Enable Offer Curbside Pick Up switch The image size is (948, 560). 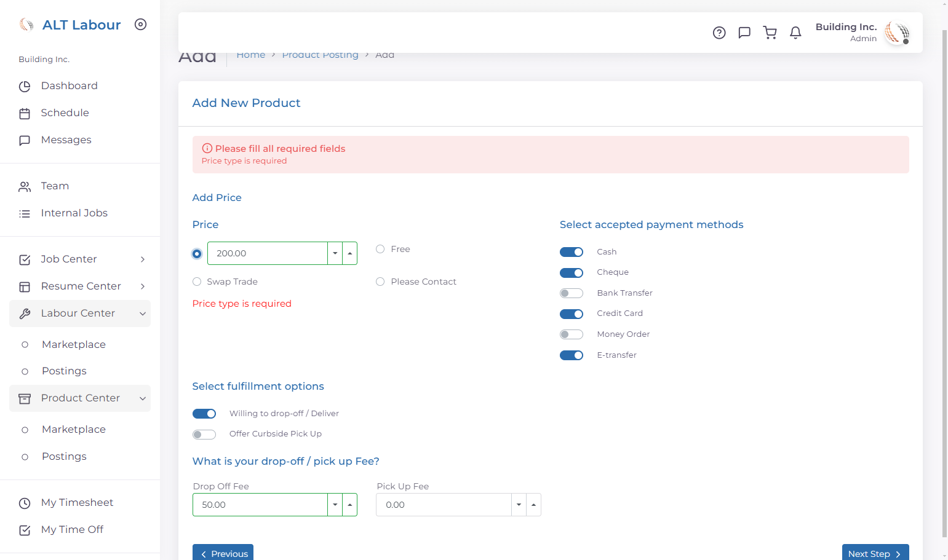click(204, 435)
